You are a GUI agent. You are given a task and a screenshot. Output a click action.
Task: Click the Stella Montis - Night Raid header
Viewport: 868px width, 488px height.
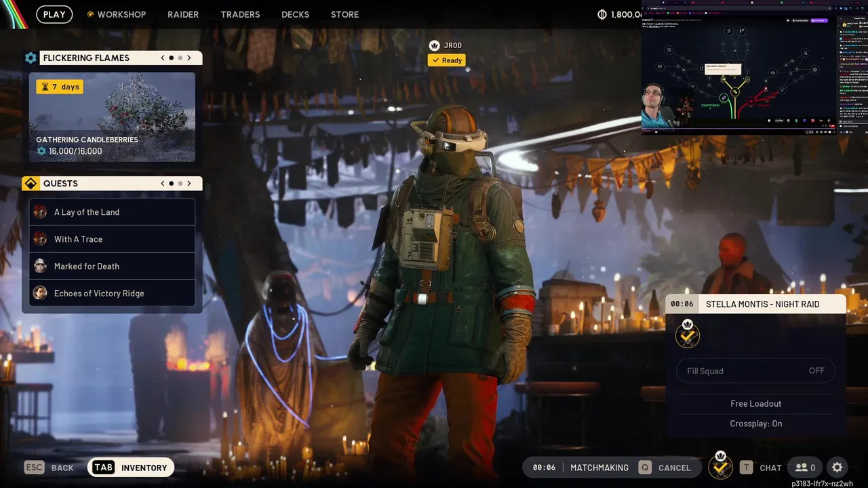pyautogui.click(x=755, y=304)
